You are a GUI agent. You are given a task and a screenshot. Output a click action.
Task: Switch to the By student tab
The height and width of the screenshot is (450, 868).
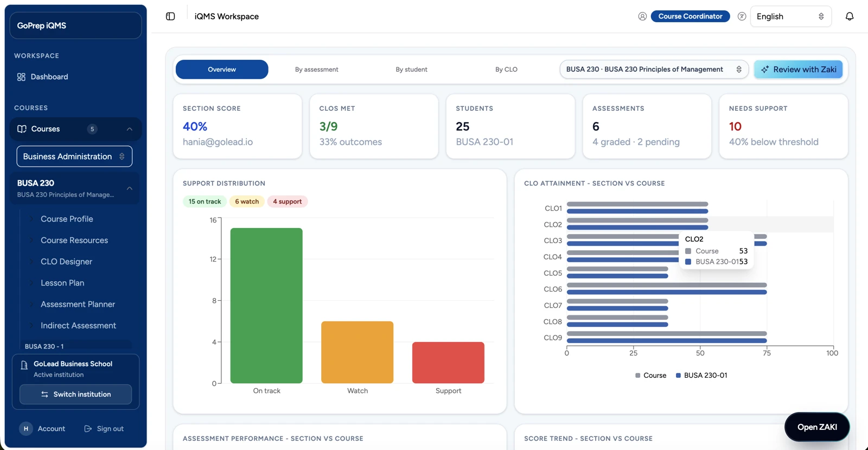pyautogui.click(x=411, y=69)
